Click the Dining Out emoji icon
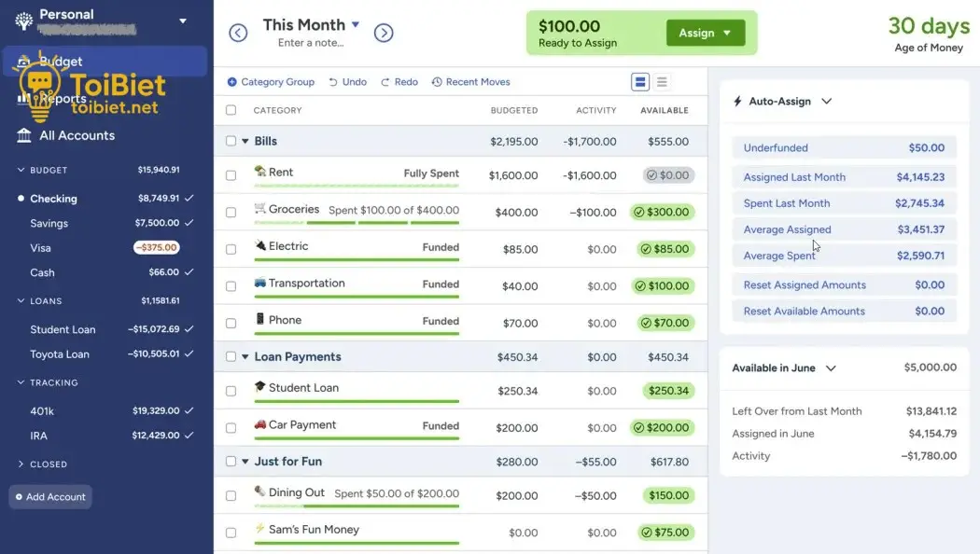 pyautogui.click(x=260, y=492)
